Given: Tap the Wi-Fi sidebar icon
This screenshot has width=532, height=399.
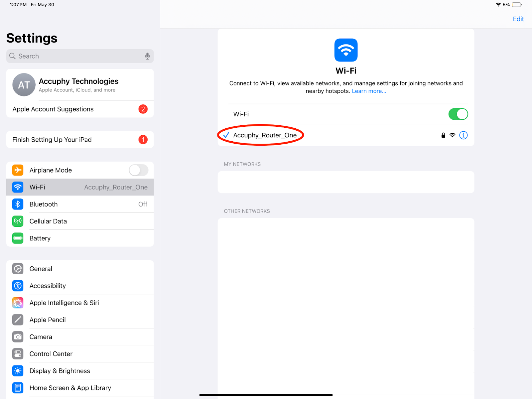Looking at the screenshot, I should tap(18, 187).
